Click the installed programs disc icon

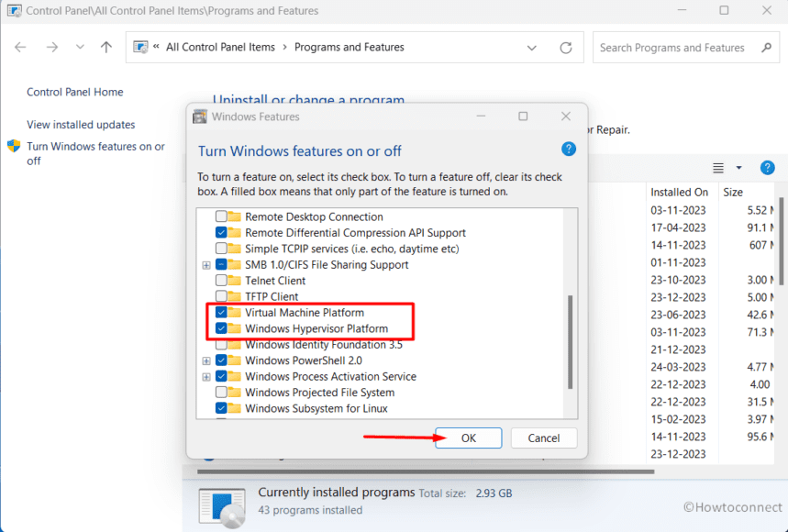pos(222,508)
